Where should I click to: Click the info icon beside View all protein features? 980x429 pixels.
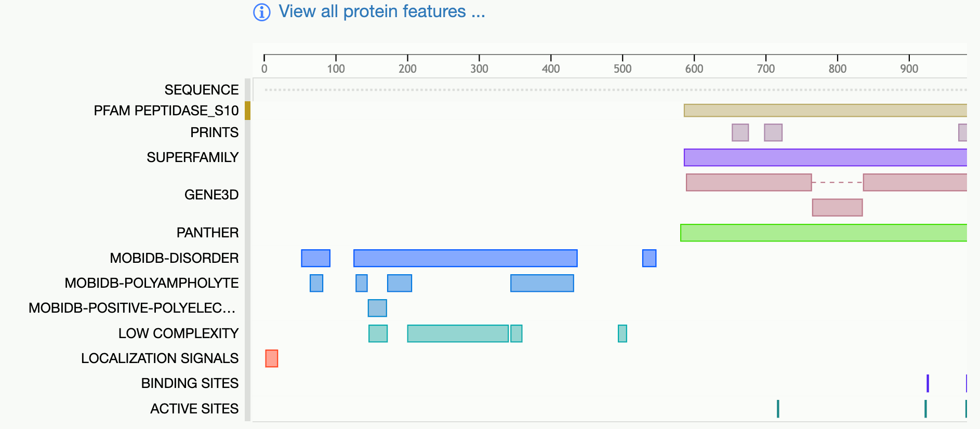pyautogui.click(x=261, y=12)
